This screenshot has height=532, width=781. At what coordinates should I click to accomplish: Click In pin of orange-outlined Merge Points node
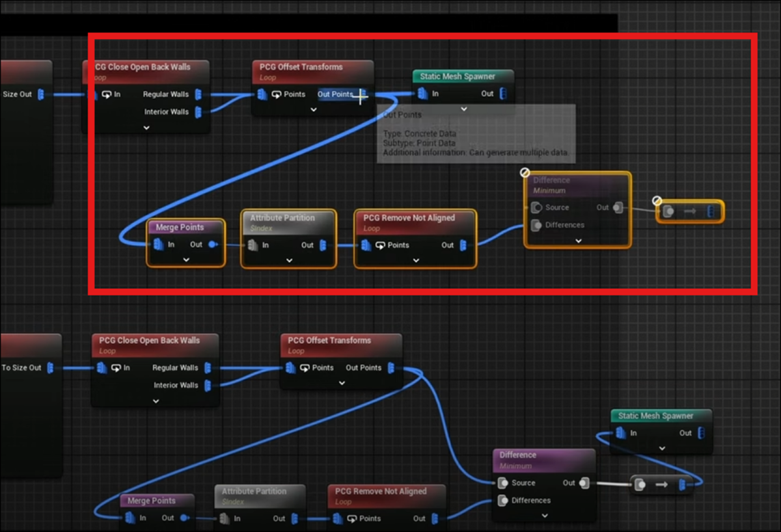coord(158,245)
